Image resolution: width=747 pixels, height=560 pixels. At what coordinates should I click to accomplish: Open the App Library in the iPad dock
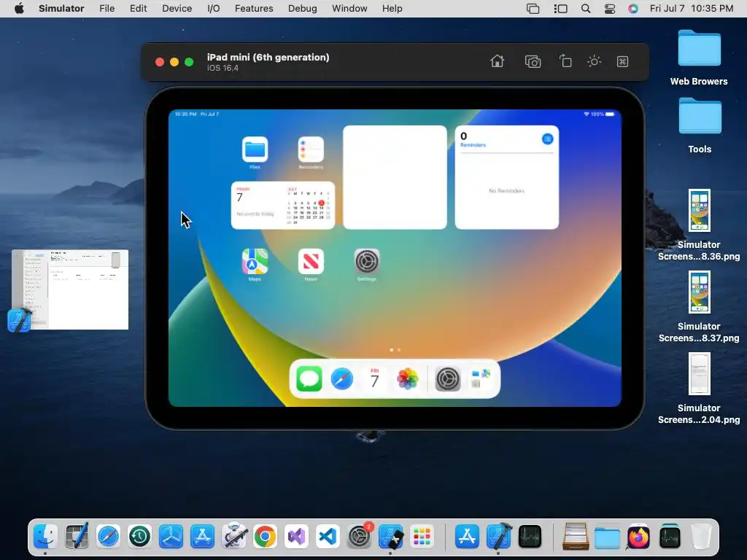pos(481,379)
